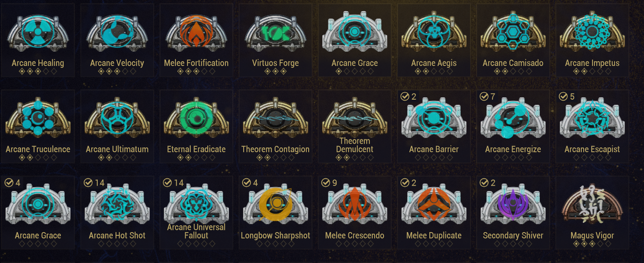Toggle the Arcane Energize owned checkmark
644x263 pixels.
pyautogui.click(x=484, y=96)
